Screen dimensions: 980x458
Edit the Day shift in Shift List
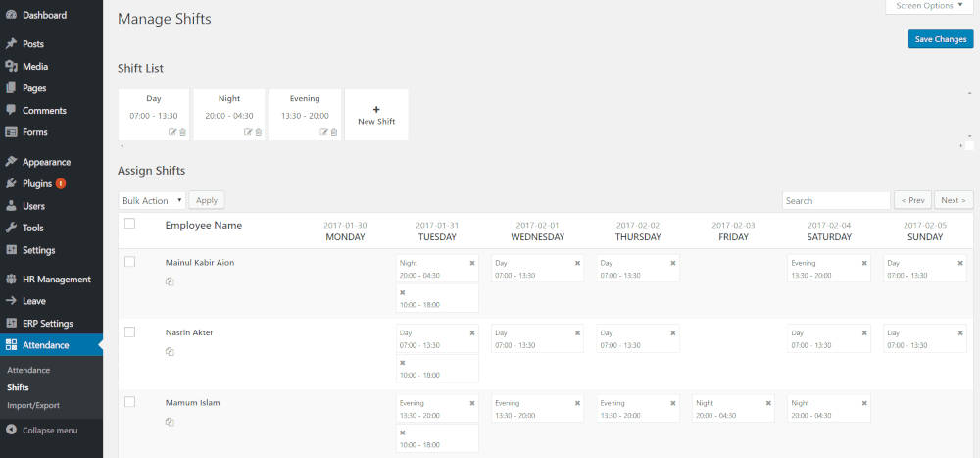click(172, 132)
